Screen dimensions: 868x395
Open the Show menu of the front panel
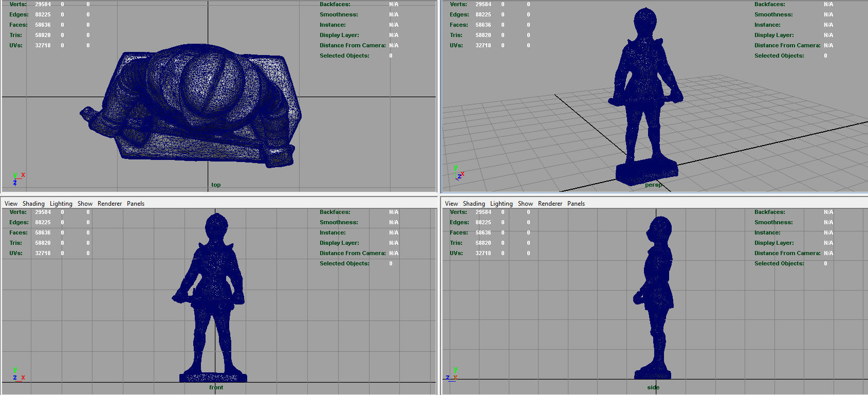click(x=85, y=204)
